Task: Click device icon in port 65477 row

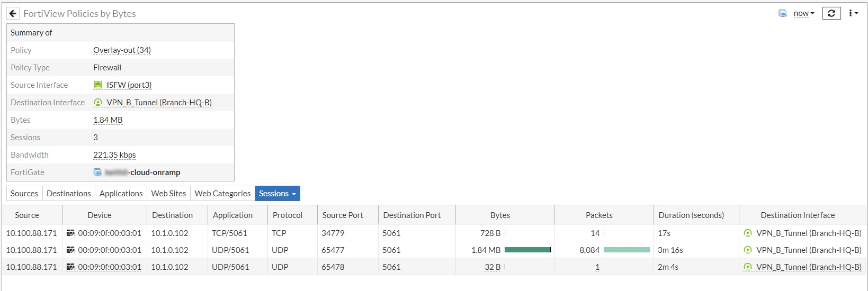Action: point(70,250)
